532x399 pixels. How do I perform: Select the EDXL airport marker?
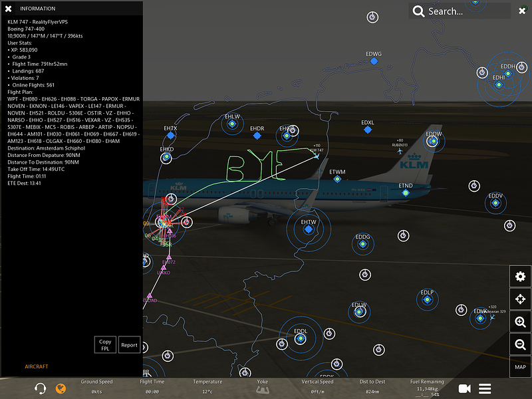click(368, 130)
